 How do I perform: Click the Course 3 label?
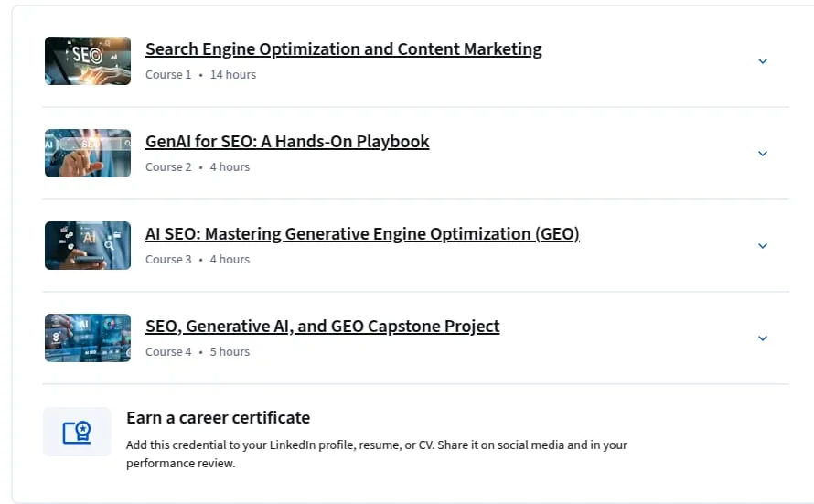[168, 260]
